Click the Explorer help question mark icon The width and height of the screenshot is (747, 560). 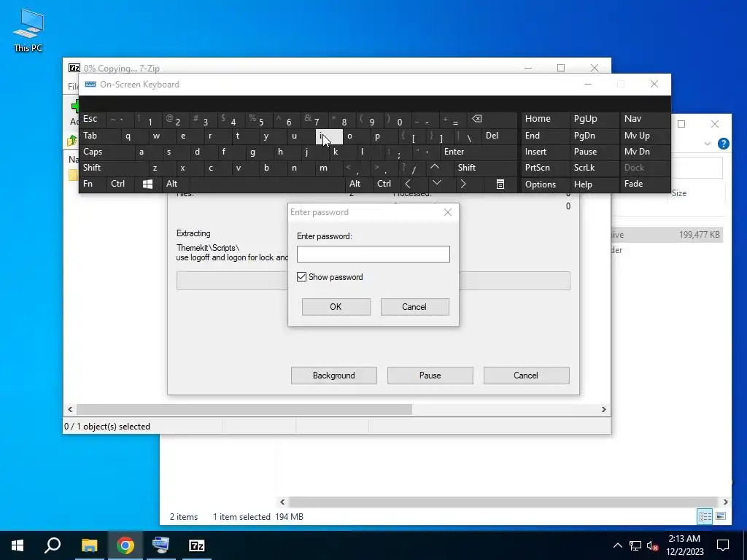tap(723, 144)
